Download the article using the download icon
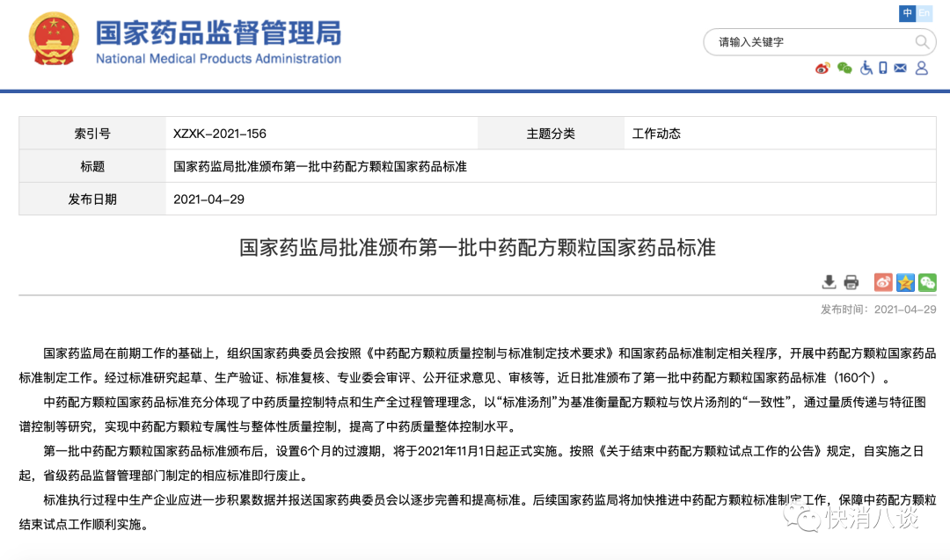The height and width of the screenshot is (560, 950). tap(829, 282)
